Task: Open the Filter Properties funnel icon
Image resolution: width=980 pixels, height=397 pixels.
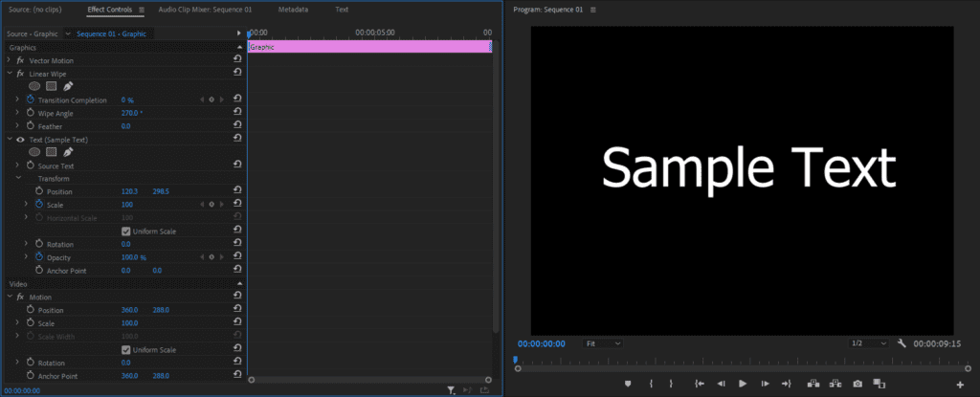Action: (451, 390)
